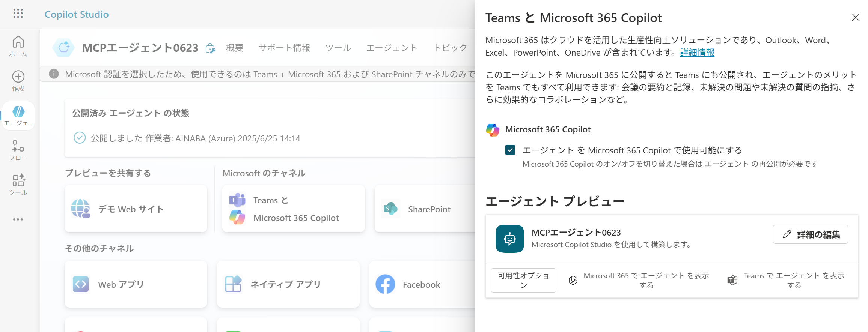This screenshot has width=868, height=332.
Task: Click the Web アプリ code icon
Action: [x=81, y=284]
